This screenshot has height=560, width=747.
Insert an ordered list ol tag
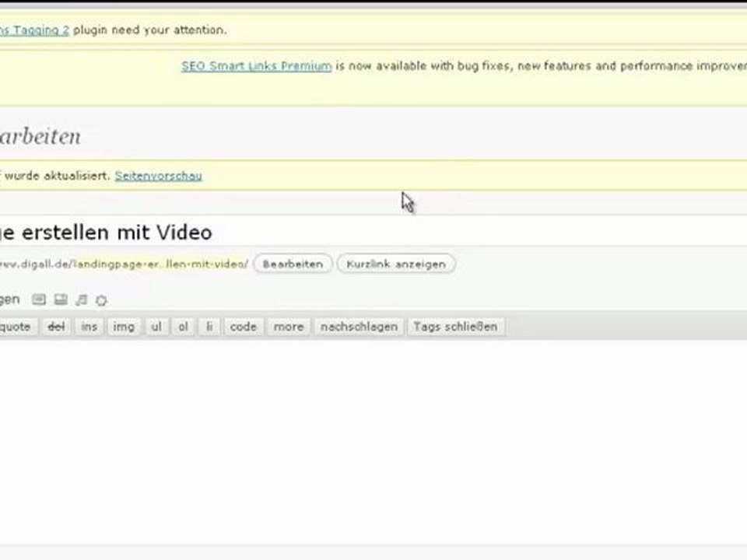click(x=184, y=327)
